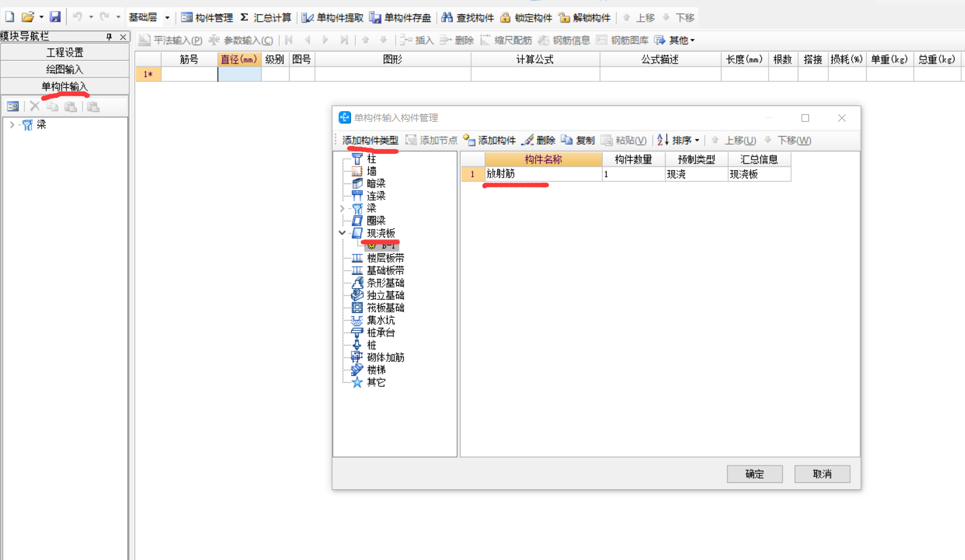Viewport: 965px width, 560px height.
Task: Select 筏板基础 in the component type tree
Action: pos(385,308)
